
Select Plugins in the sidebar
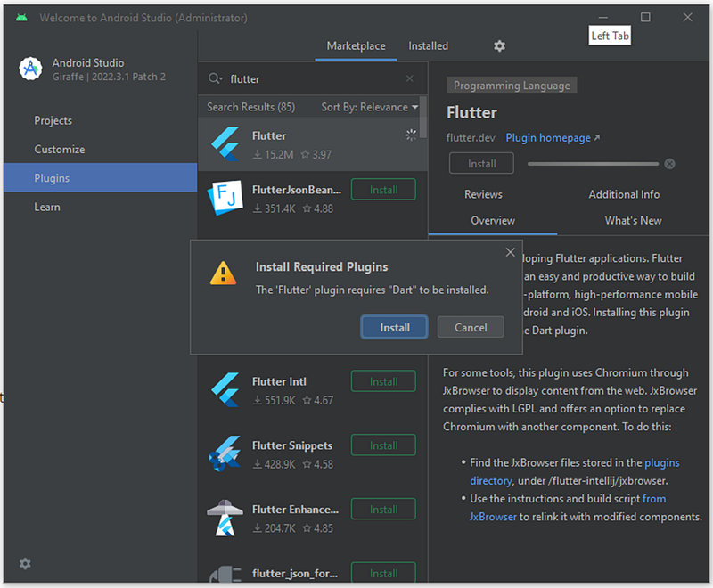click(100, 177)
